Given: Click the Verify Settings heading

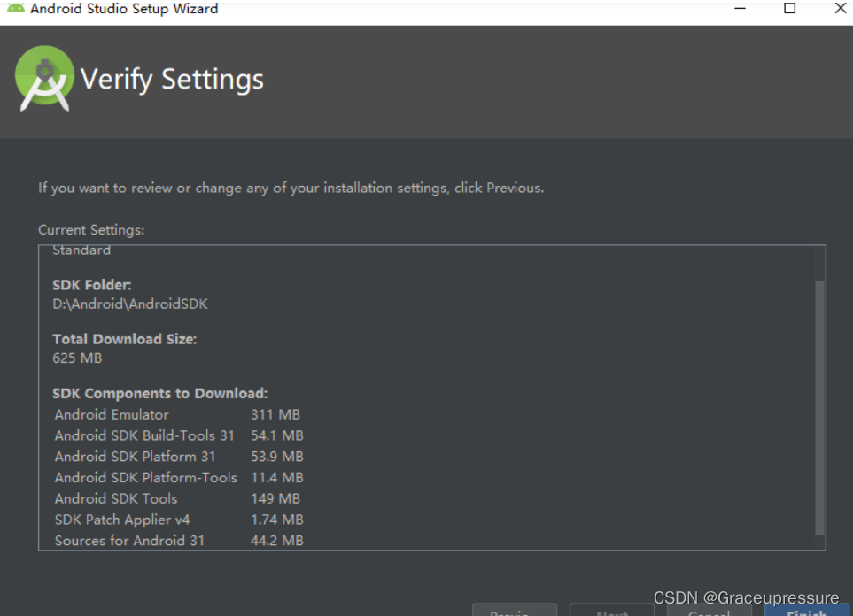Looking at the screenshot, I should tap(172, 80).
